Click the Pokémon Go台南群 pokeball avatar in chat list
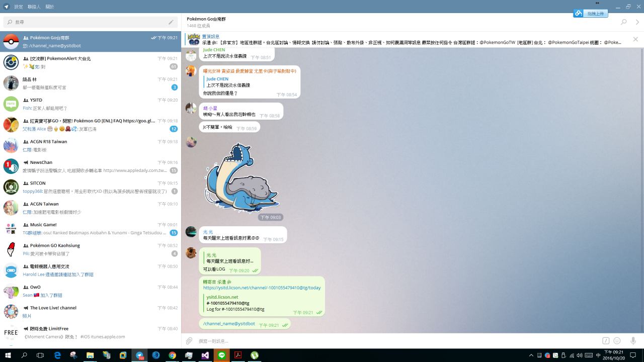Viewport: 644px width, 362px height. click(x=11, y=42)
